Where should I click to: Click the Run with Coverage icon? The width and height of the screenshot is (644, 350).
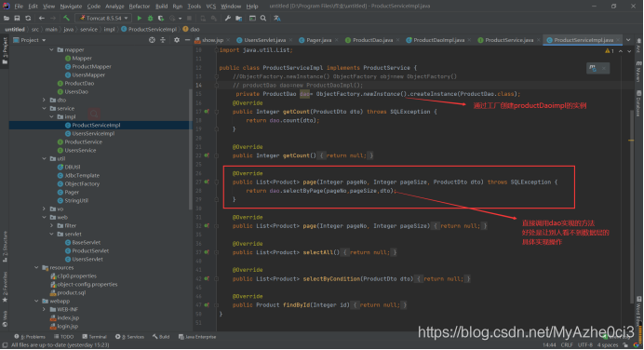[161, 18]
